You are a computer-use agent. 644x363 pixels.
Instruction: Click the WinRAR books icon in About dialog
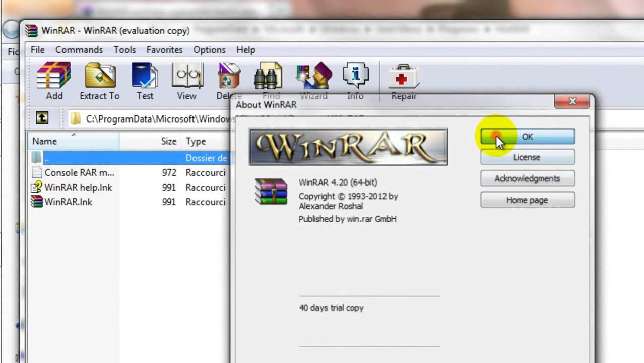tap(271, 192)
